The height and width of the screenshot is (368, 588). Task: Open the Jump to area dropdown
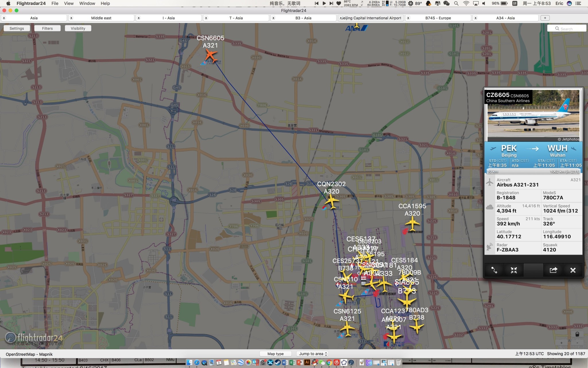[x=313, y=354]
